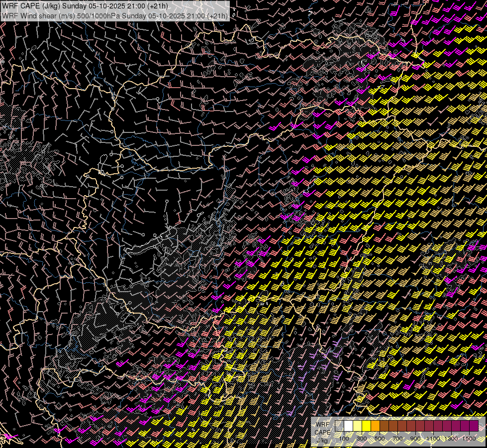
Task: Click the first brown swatch after orange
Action: [x=385, y=426]
